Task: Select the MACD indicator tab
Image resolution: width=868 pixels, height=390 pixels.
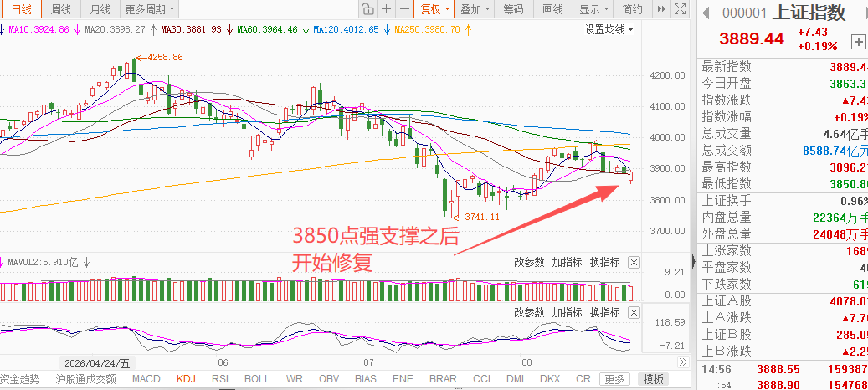Action: tap(146, 379)
